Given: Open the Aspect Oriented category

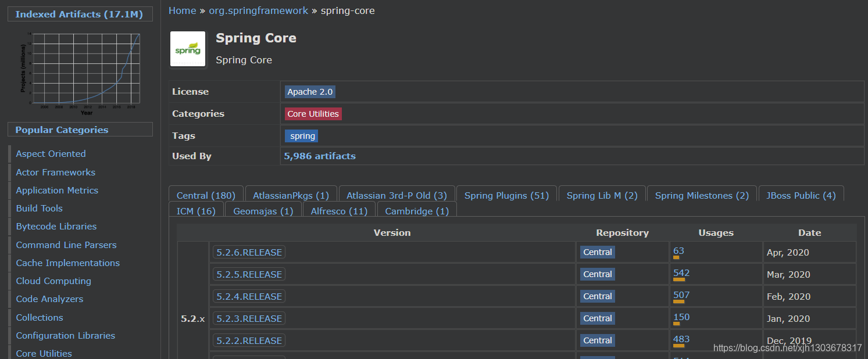Looking at the screenshot, I should tap(51, 154).
